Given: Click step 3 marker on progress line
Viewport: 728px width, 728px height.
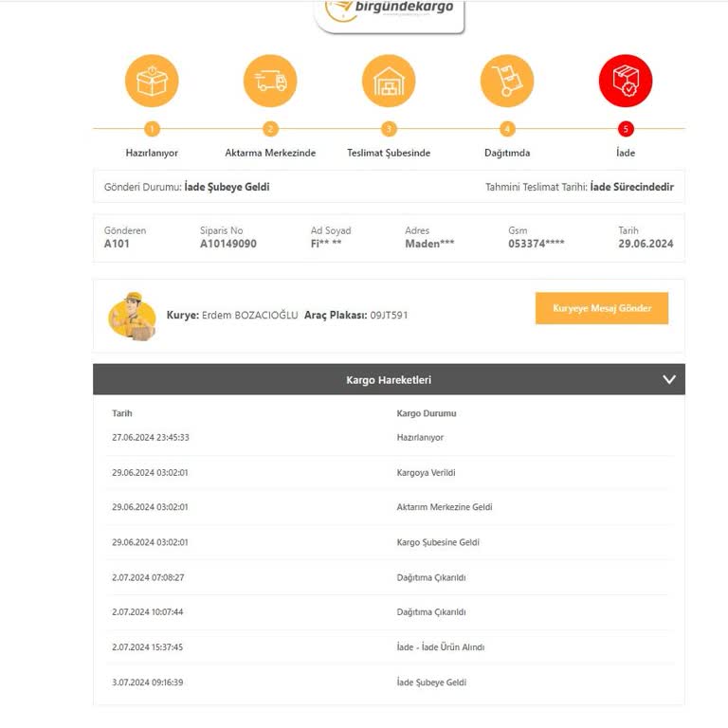Looking at the screenshot, I should coord(389,129).
